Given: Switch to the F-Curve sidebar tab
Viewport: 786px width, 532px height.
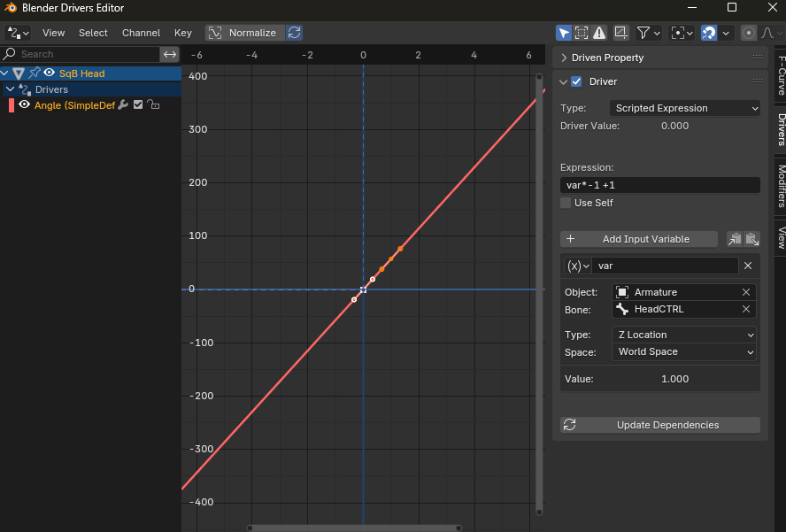Looking at the screenshot, I should click(x=781, y=76).
